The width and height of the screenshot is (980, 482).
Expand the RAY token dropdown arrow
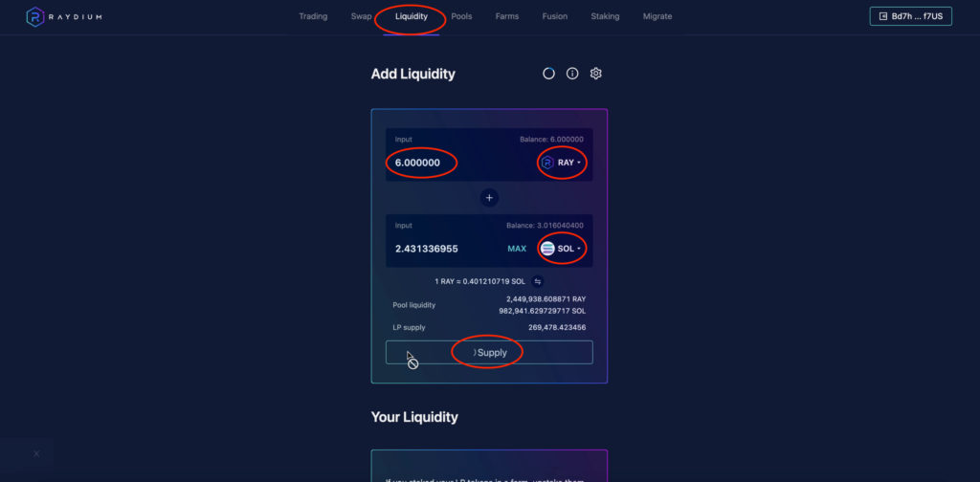click(579, 163)
